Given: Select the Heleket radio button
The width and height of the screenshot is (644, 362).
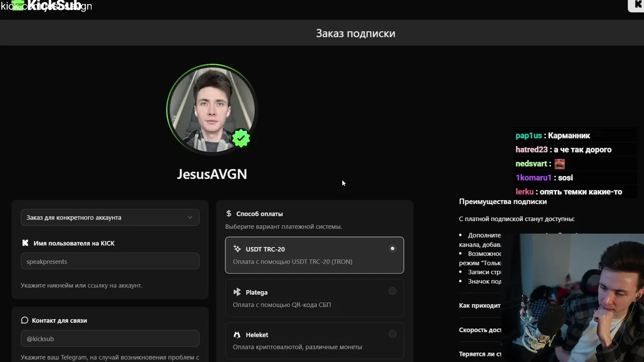Looking at the screenshot, I should pyautogui.click(x=392, y=334).
